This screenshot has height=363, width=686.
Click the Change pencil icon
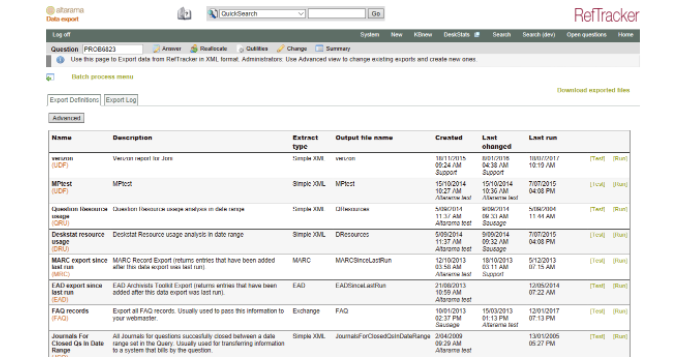click(280, 49)
